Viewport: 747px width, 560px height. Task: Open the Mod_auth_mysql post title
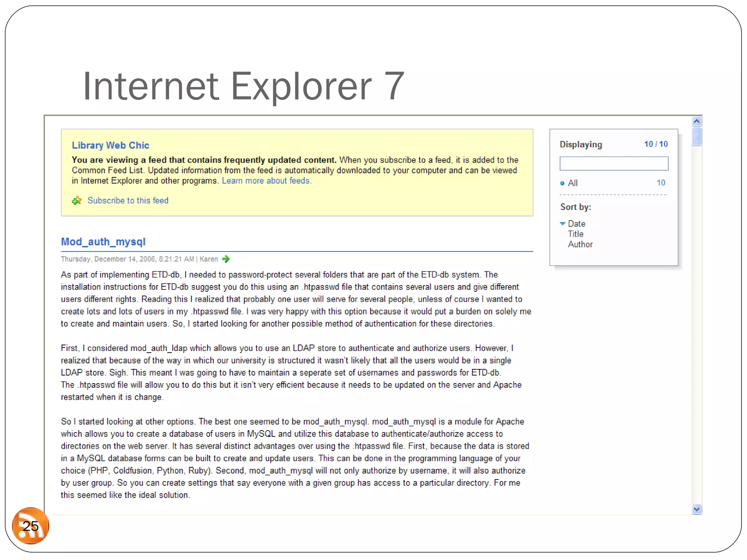tap(103, 242)
